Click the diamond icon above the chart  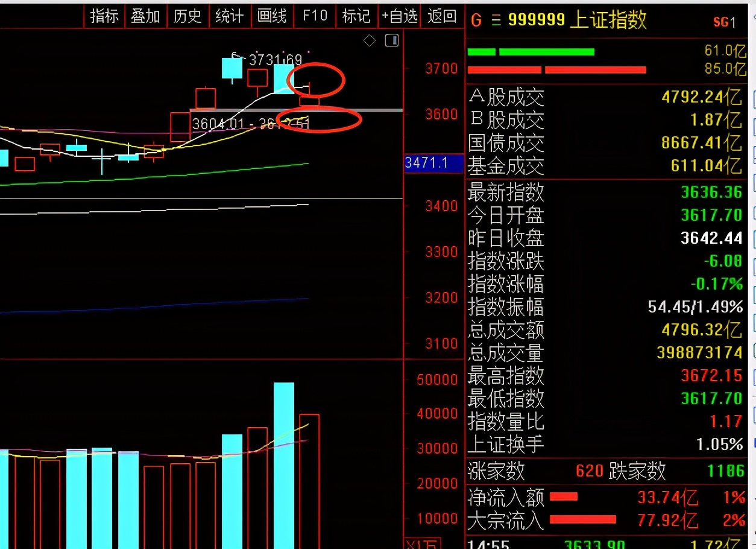click(x=370, y=41)
